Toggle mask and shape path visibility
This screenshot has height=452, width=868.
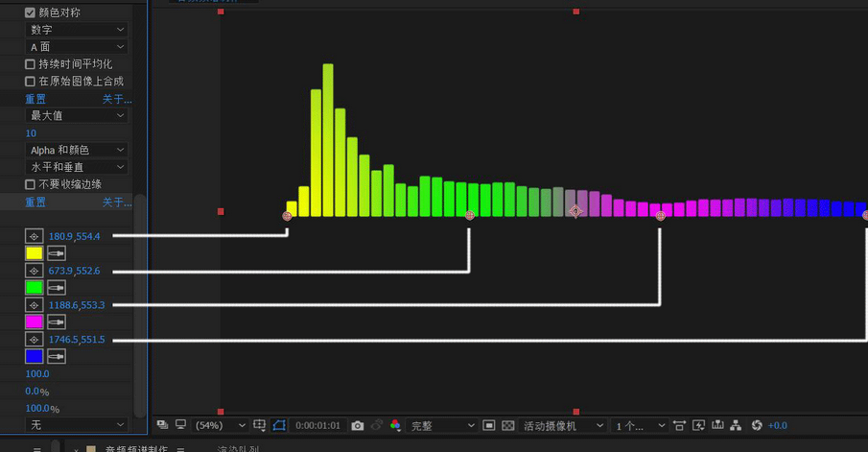pyautogui.click(x=279, y=425)
